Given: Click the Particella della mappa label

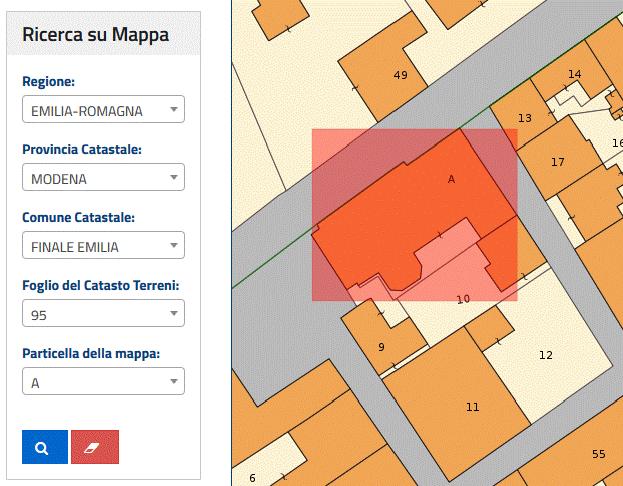Looking at the screenshot, I should tap(91, 353).
